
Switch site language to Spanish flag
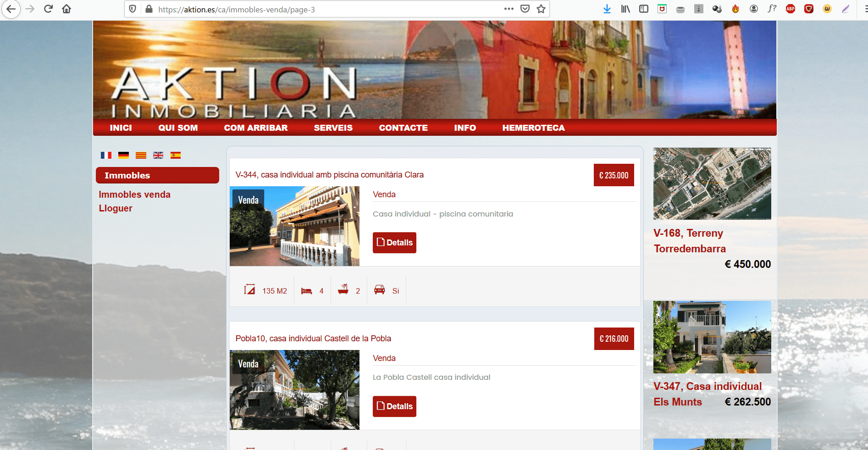click(x=176, y=155)
